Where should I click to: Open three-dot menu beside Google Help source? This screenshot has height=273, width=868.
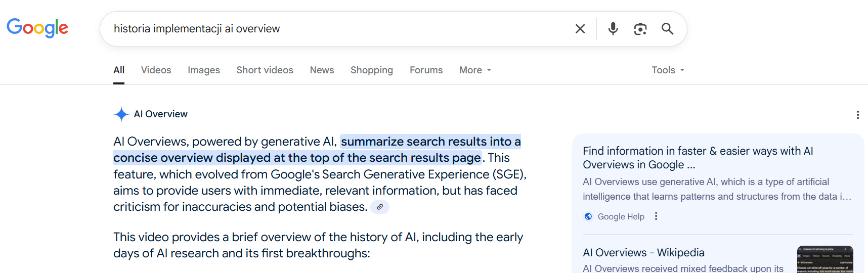656,216
